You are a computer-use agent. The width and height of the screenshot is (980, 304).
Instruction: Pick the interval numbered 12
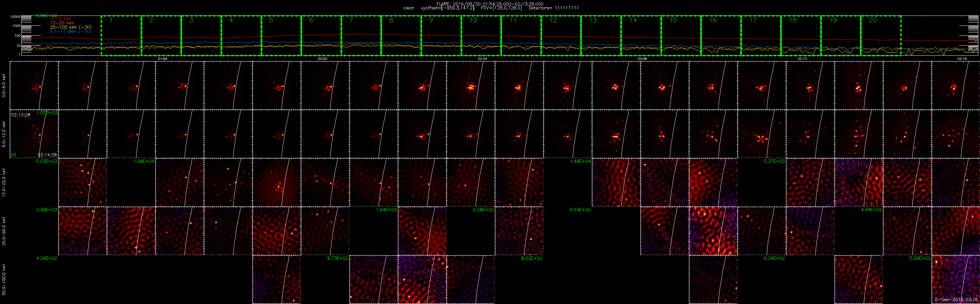click(x=561, y=36)
